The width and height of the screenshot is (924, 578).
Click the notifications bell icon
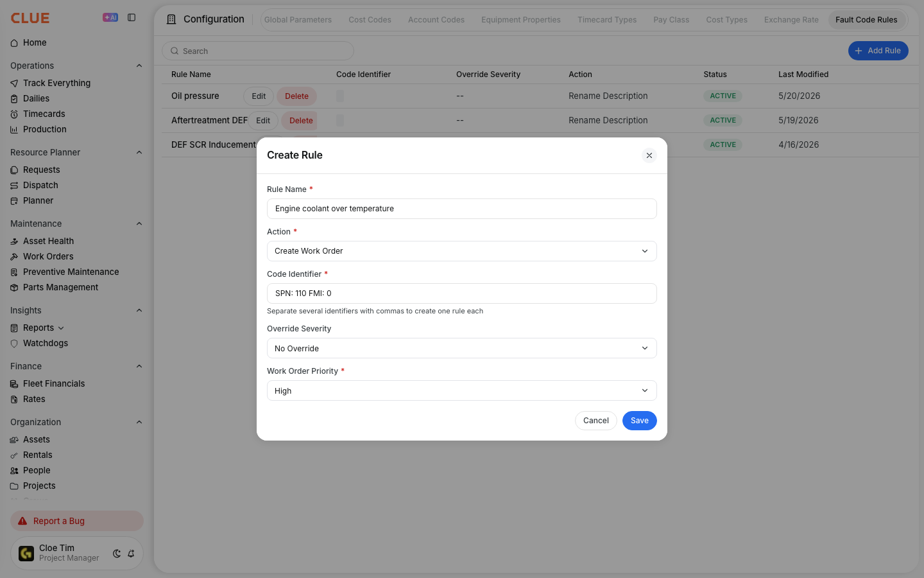tap(131, 554)
